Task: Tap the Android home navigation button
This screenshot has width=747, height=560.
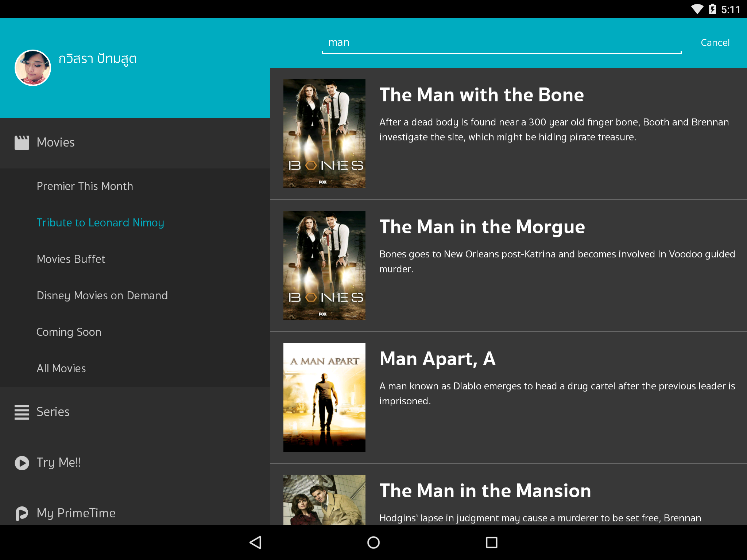Action: (x=373, y=542)
